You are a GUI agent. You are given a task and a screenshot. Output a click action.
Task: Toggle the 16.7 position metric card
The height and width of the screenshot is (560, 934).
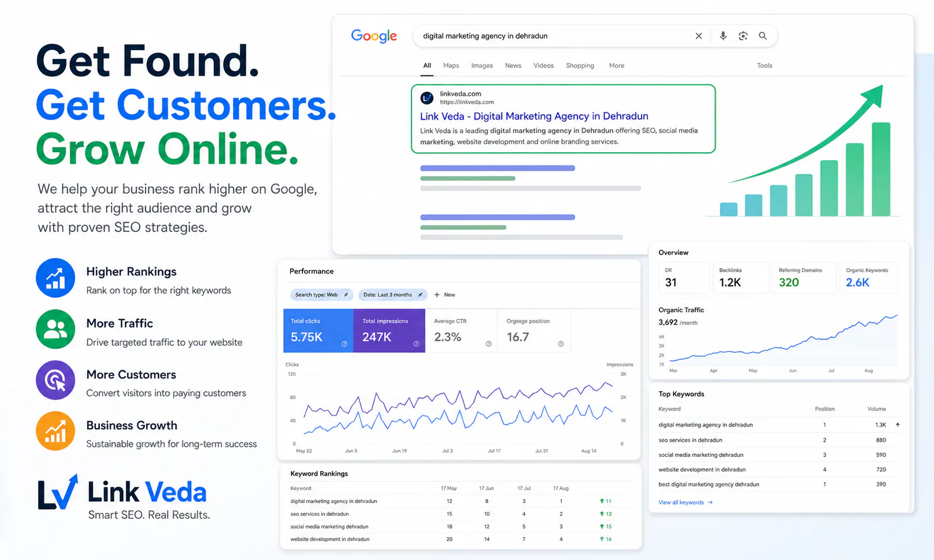tap(534, 330)
